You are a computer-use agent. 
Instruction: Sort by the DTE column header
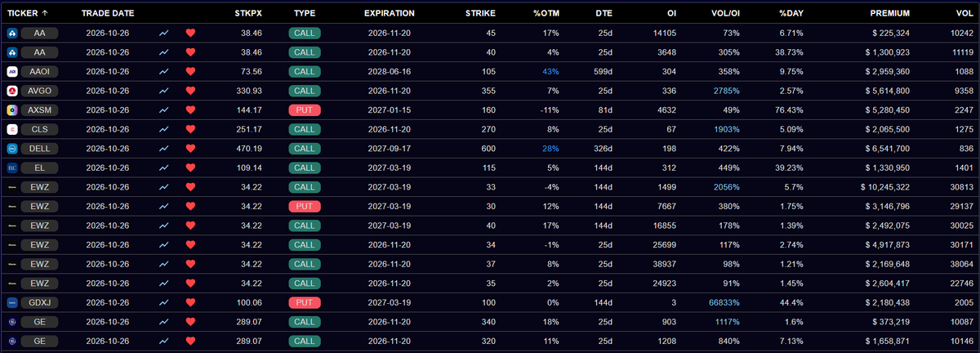[604, 14]
